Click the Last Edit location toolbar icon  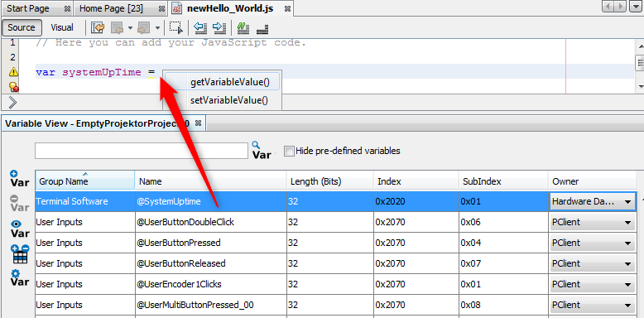[x=98, y=28]
